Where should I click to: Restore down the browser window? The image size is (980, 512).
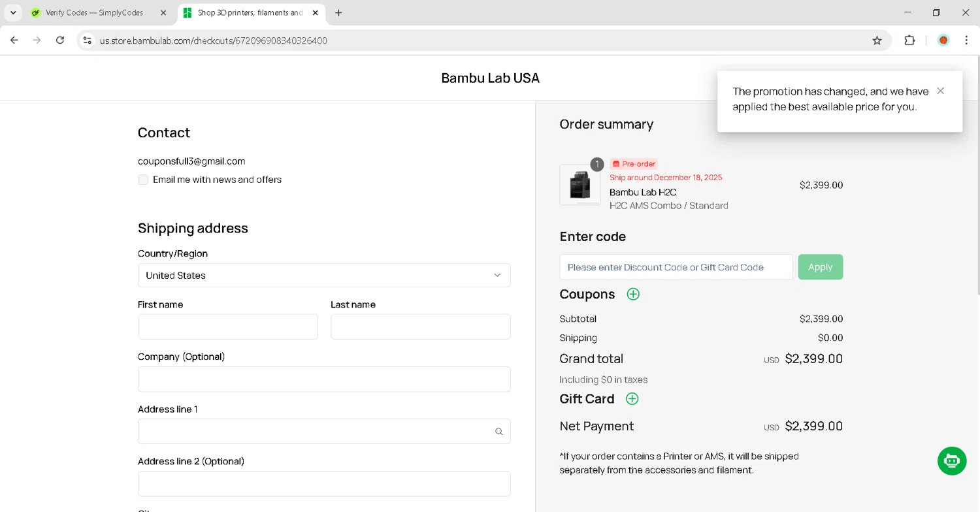tap(936, 12)
